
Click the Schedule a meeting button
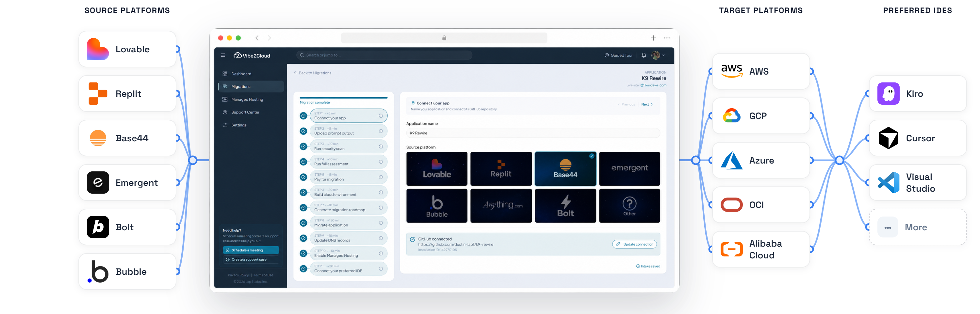point(251,250)
